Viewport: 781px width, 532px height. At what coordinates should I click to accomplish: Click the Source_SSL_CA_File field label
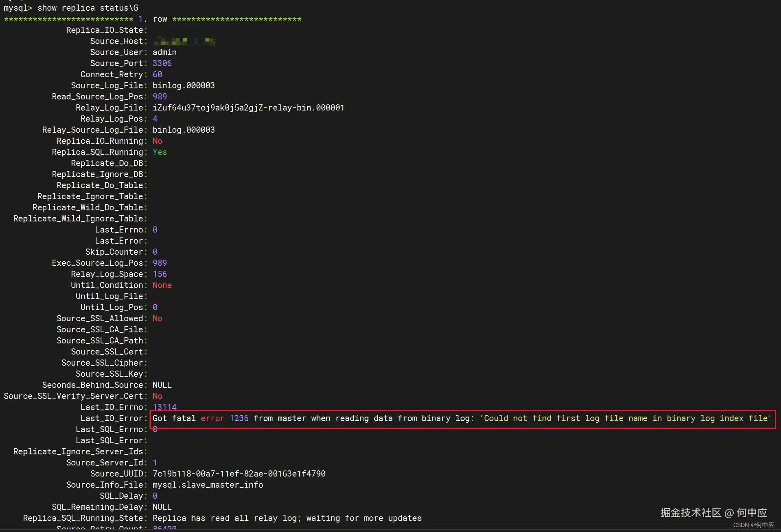pos(102,329)
